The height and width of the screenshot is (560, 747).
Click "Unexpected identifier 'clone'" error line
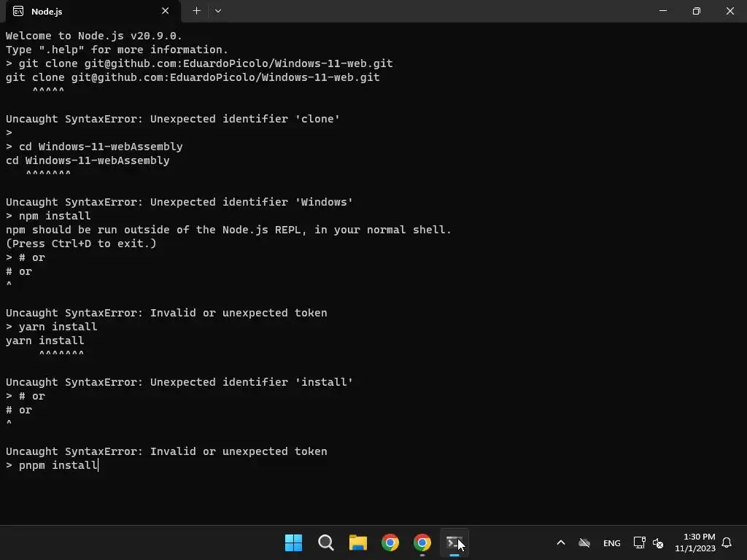pos(172,119)
